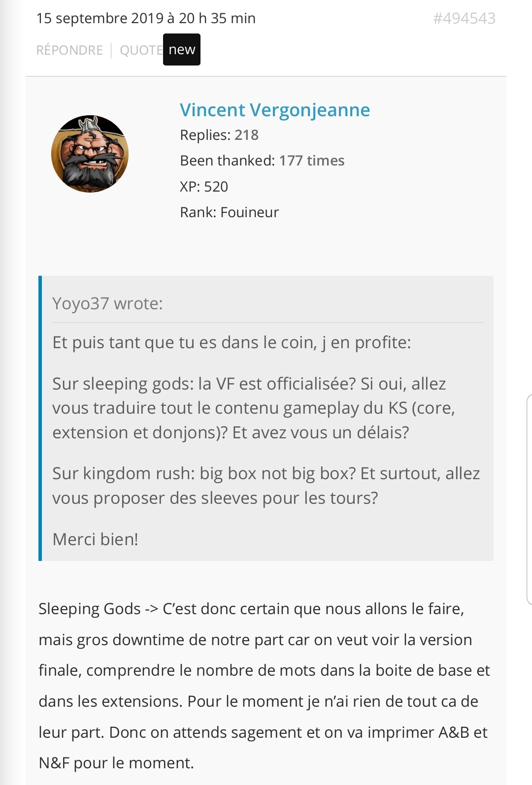532x785 pixels.
Task: Click the quoted "Sur kingdom rush" paragraph
Action: [x=266, y=486]
